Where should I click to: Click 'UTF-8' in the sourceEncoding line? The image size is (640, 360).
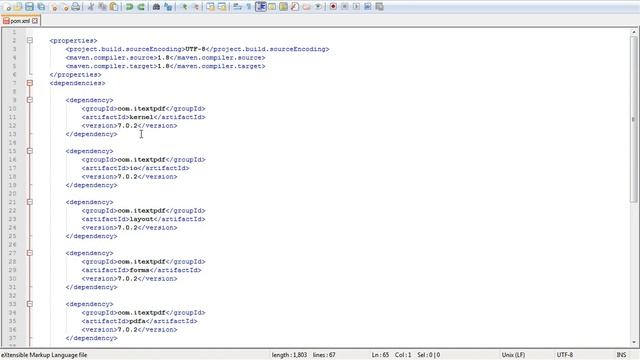[x=196, y=49]
